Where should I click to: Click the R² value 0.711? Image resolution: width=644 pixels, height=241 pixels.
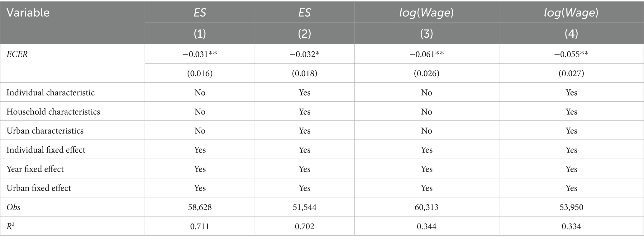point(200,226)
